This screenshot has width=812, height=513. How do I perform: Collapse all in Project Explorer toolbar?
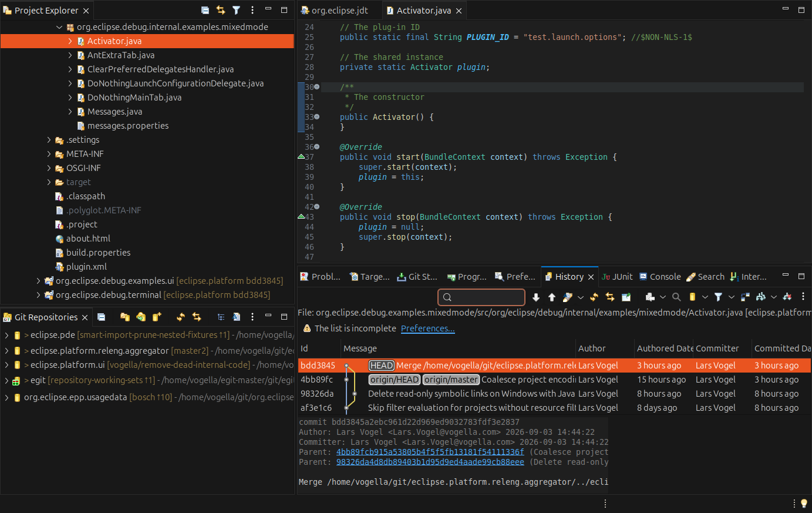point(205,10)
